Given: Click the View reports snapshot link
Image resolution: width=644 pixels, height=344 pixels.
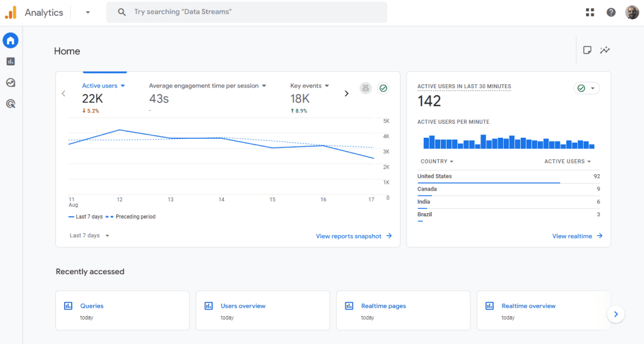Looking at the screenshot, I should tap(353, 236).
